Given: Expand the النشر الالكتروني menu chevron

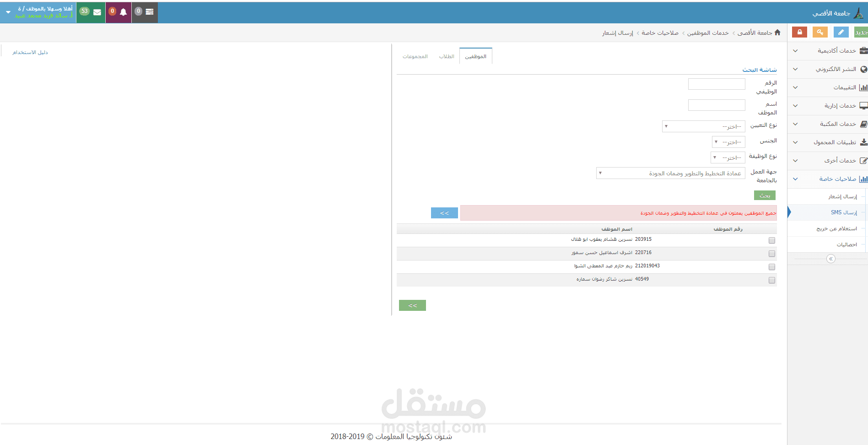Looking at the screenshot, I should point(795,69).
